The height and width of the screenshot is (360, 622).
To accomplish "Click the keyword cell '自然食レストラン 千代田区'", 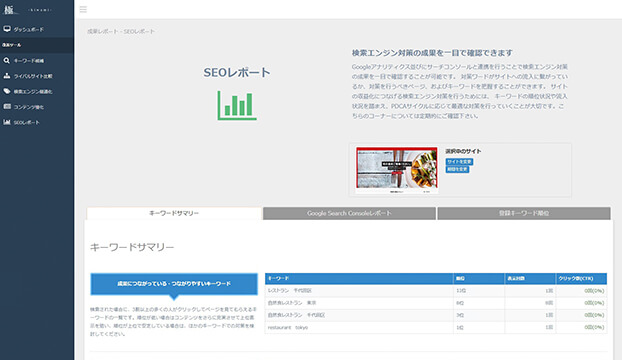I will [359, 315].
